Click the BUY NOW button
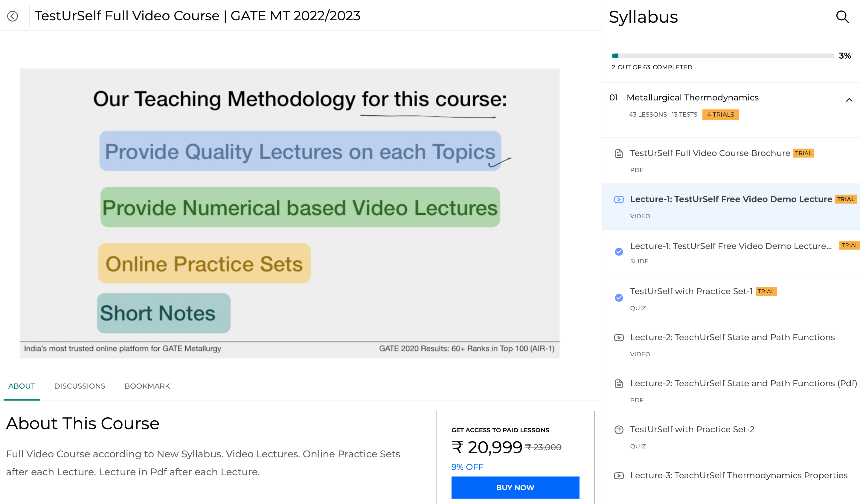Viewport: 860px width, 504px height. coord(515,488)
